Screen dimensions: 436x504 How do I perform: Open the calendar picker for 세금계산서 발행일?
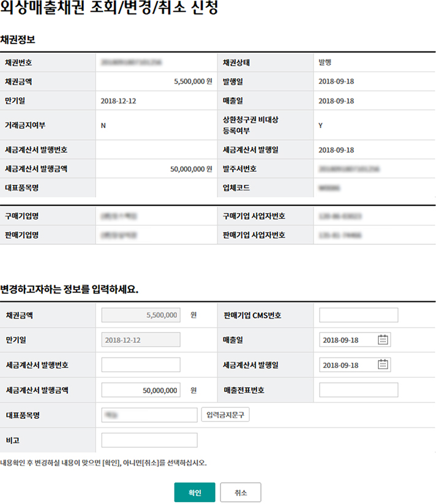click(383, 364)
